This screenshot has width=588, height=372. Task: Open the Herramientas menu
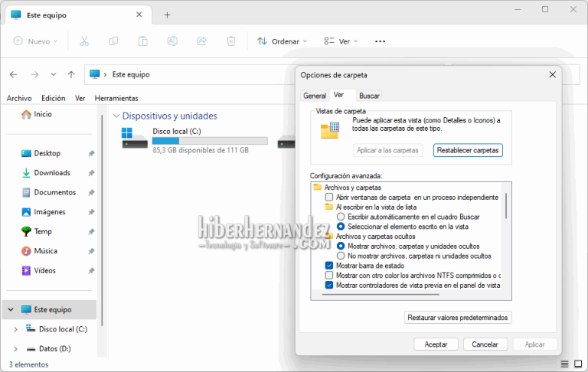[116, 98]
